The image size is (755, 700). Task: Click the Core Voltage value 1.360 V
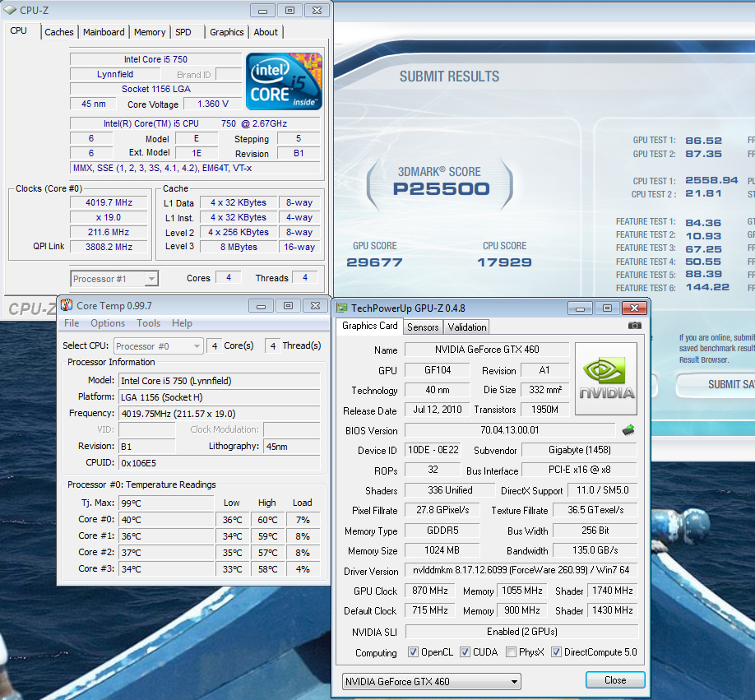tap(213, 104)
